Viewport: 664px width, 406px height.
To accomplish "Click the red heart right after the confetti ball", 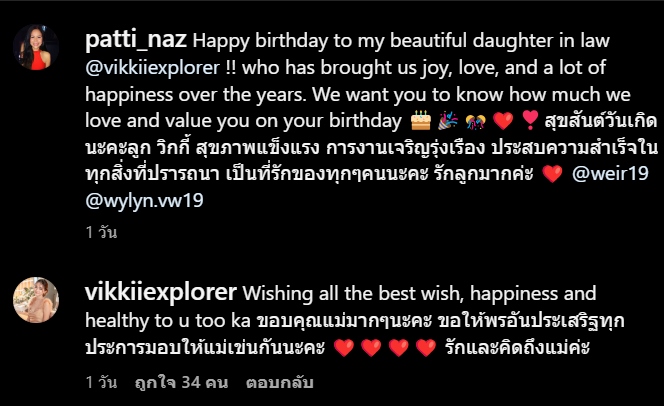I will (503, 121).
